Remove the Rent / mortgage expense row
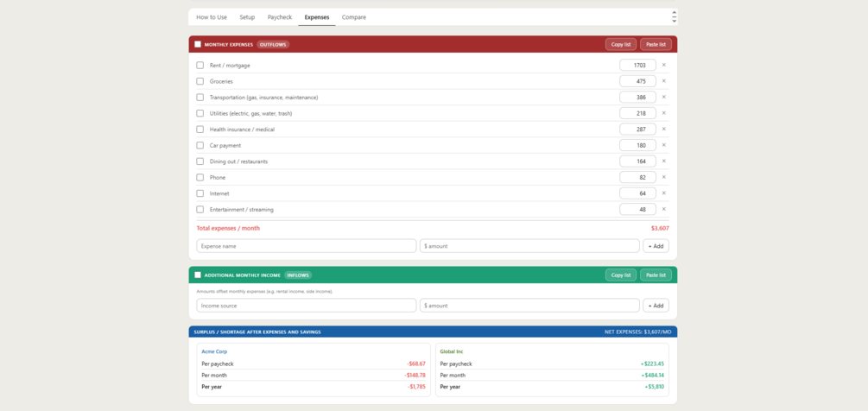Image resolution: width=868 pixels, height=411 pixels. [663, 65]
